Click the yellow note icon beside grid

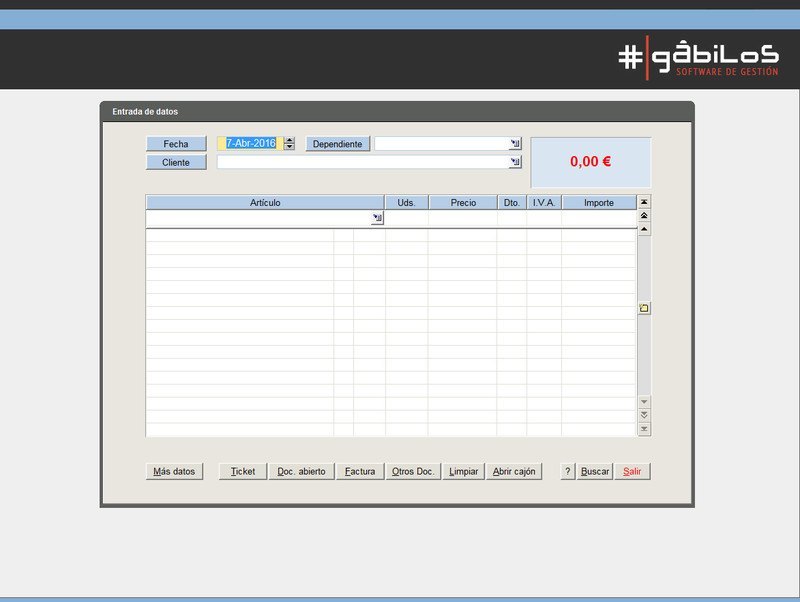pyautogui.click(x=644, y=308)
